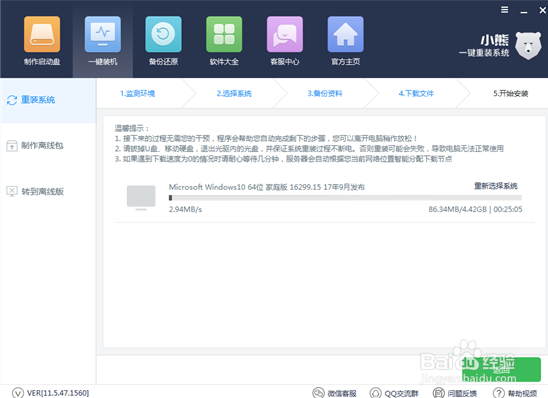Click the gray monitor icon beside Windows10
Image resolution: width=548 pixels, height=398 pixels.
141,198
